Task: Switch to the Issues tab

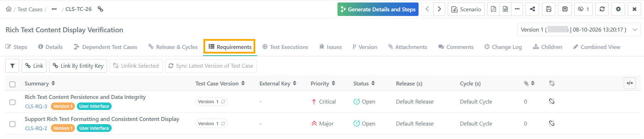Action: [x=330, y=47]
